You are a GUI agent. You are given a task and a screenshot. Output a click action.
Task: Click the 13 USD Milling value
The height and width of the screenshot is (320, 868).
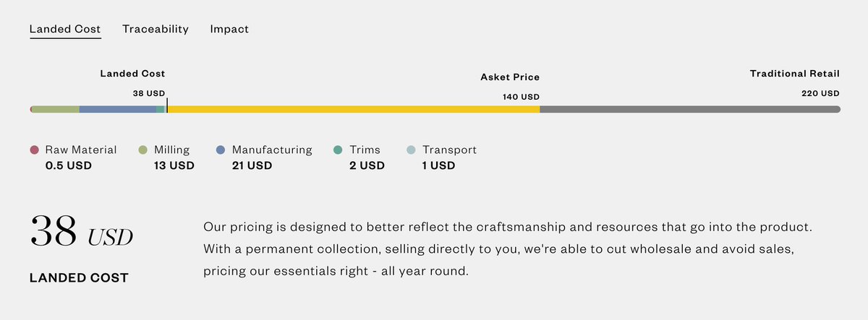(174, 165)
